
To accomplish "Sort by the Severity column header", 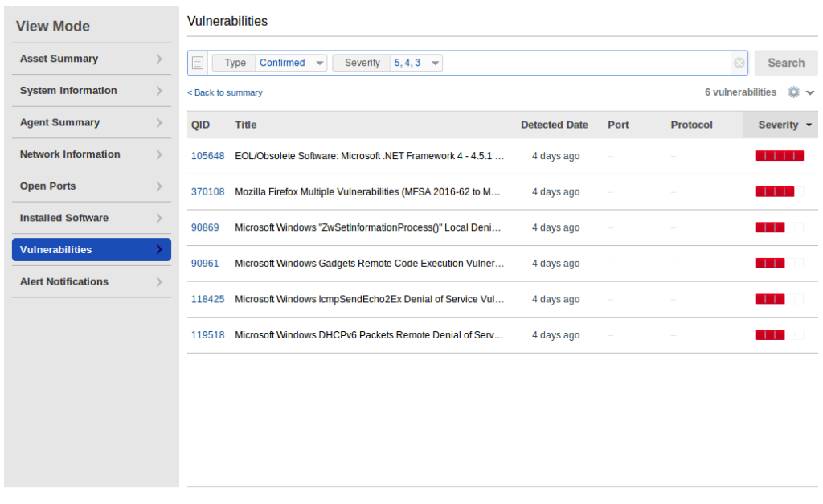I will (x=779, y=125).
